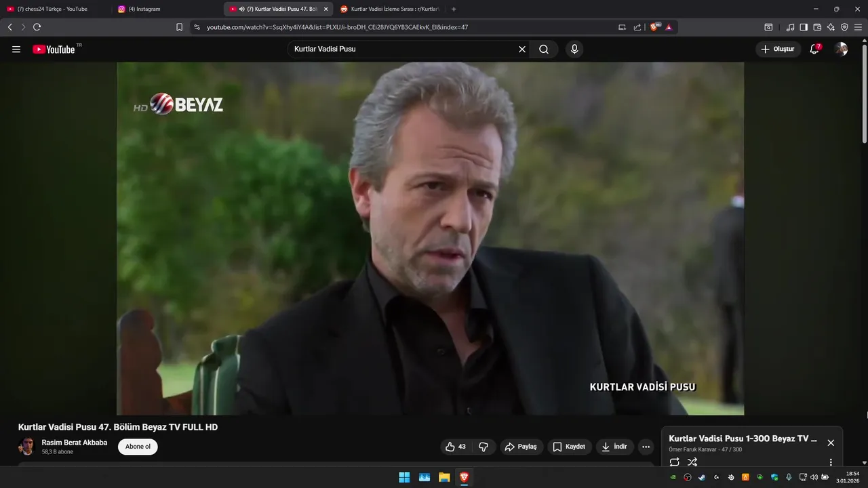Open playlist title Kurtlar Vadisi Pusu 1-300
The width and height of the screenshot is (868, 488).
pos(743,439)
